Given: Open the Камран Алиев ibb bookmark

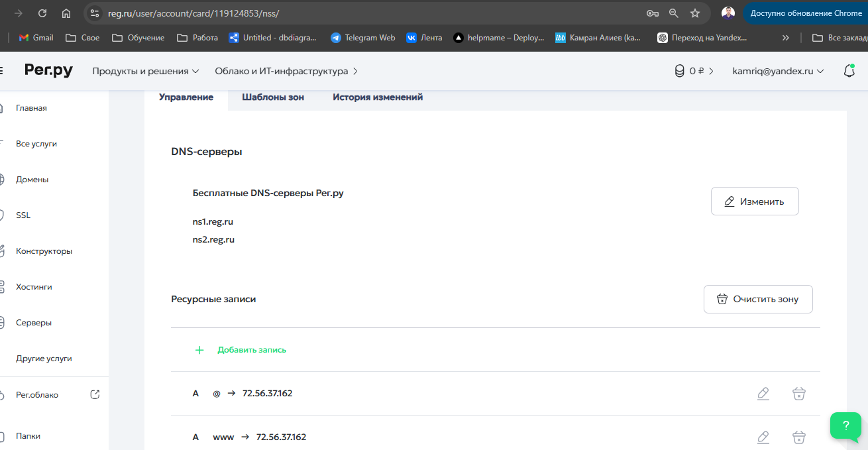Looking at the screenshot, I should coord(598,38).
